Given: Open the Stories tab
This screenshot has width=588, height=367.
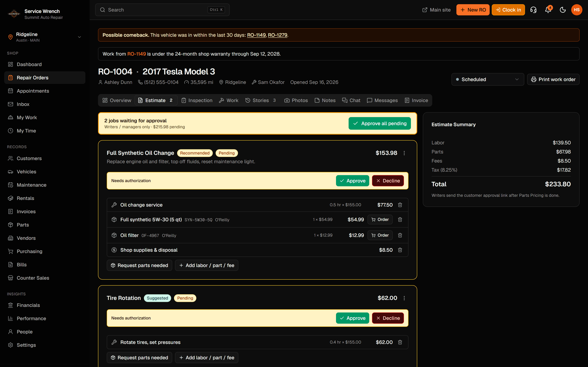Looking at the screenshot, I should (x=261, y=100).
